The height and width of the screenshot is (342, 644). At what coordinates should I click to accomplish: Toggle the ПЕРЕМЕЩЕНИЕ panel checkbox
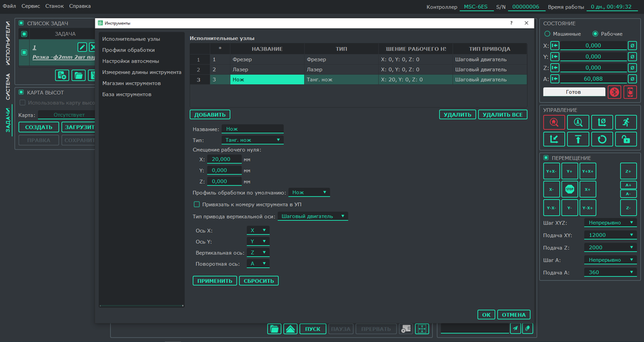pos(546,158)
